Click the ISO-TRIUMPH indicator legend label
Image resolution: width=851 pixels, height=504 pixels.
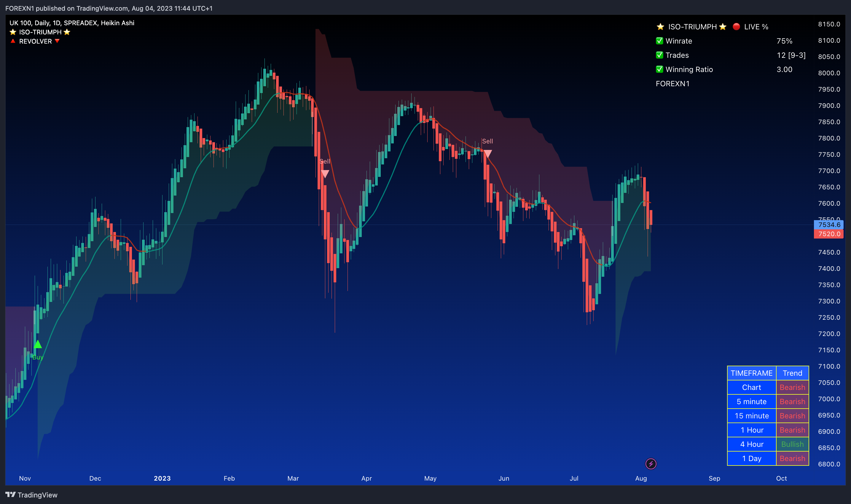click(40, 32)
